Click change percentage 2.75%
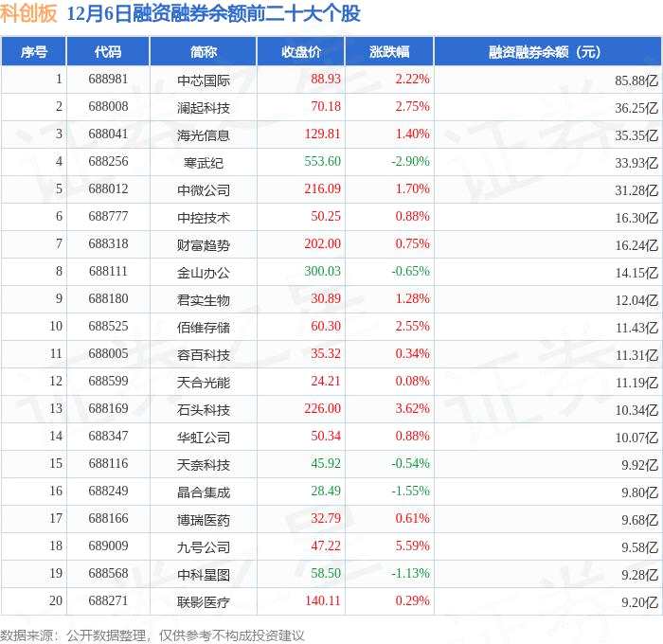 [412, 107]
